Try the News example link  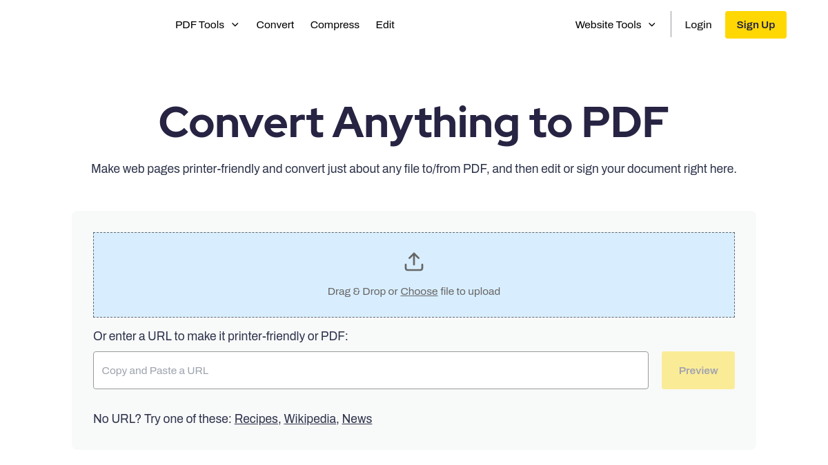tap(357, 419)
